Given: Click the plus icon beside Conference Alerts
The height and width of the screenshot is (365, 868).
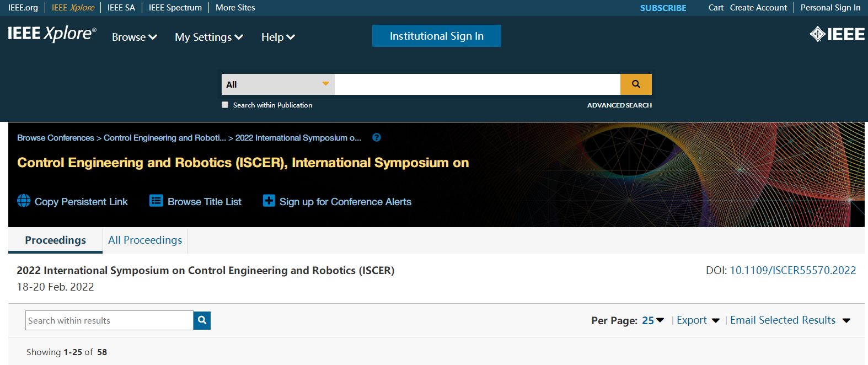Looking at the screenshot, I should coord(269,201).
